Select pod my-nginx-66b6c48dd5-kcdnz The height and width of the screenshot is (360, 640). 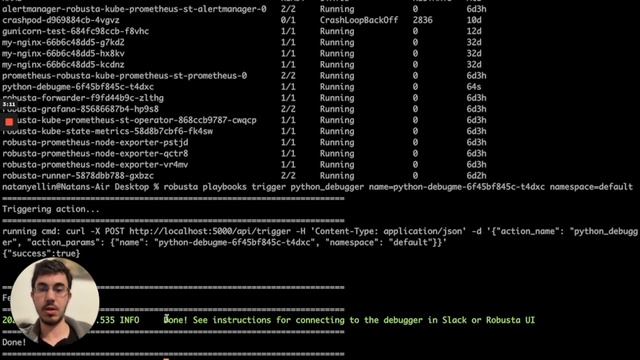63,64
